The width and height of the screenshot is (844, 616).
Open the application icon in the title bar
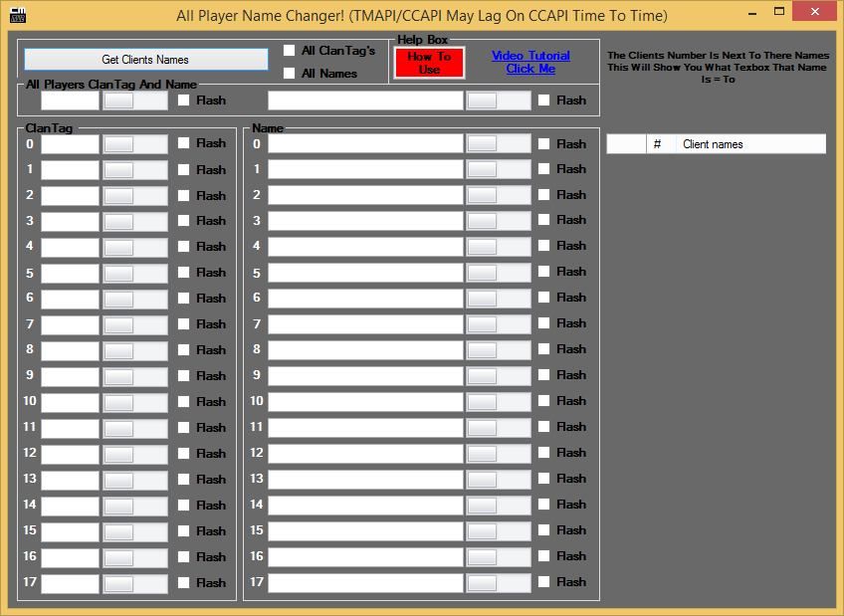[x=17, y=15]
